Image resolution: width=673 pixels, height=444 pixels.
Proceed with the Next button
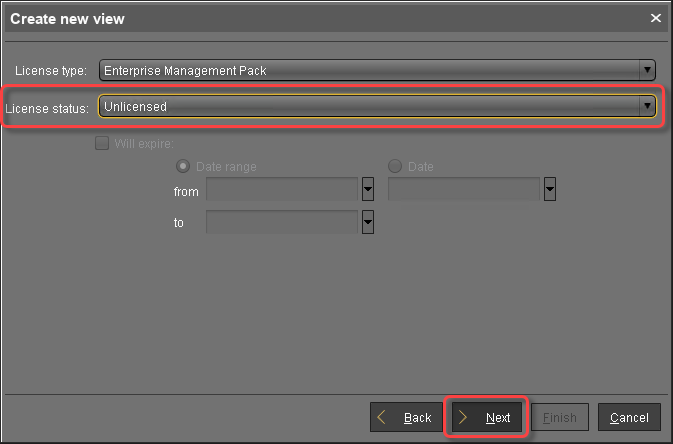[486, 417]
